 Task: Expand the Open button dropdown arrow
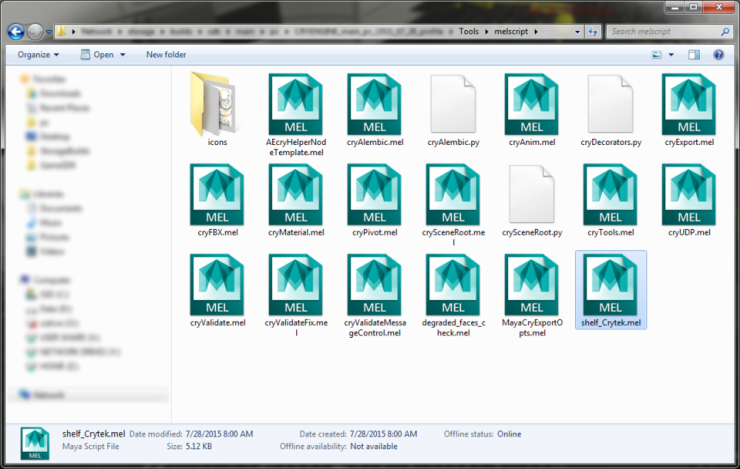coord(123,55)
